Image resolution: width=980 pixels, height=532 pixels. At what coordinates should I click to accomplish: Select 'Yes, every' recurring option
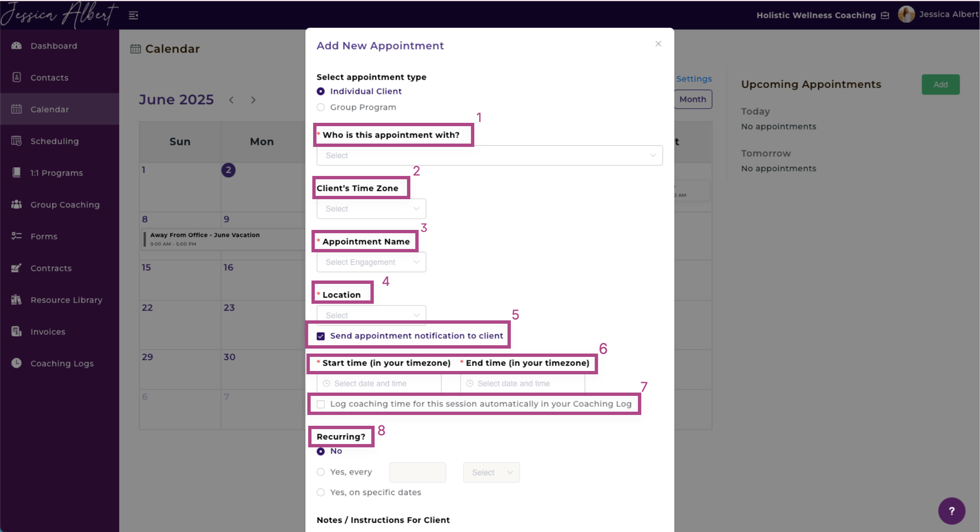coord(321,472)
